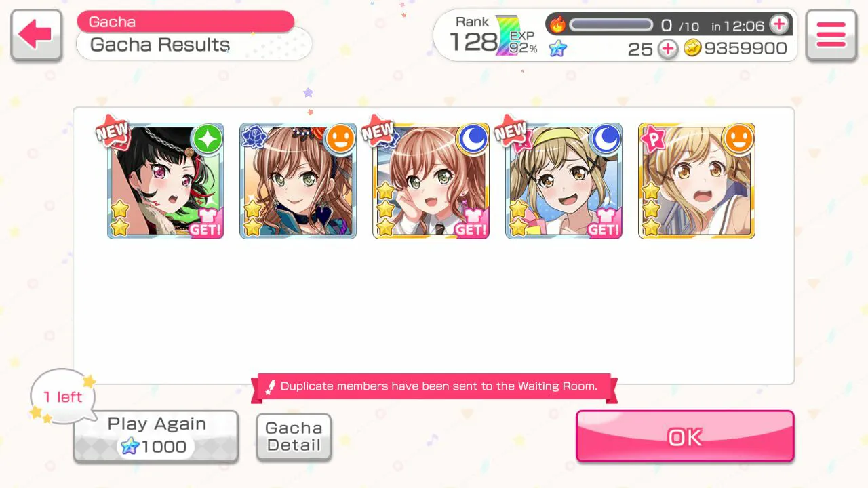Tap the orange smiley icon on second card
Viewport: 868px width, 488px height.
click(340, 139)
